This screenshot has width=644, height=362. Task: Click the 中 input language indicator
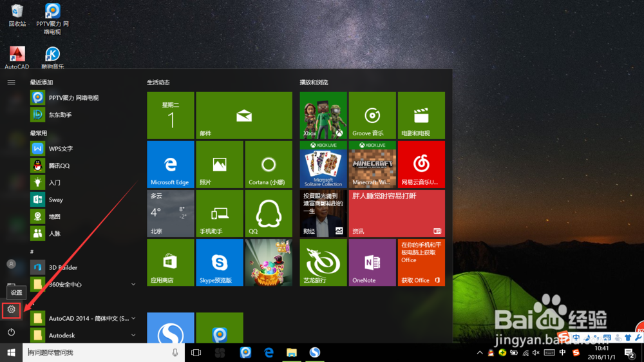(x=562, y=352)
